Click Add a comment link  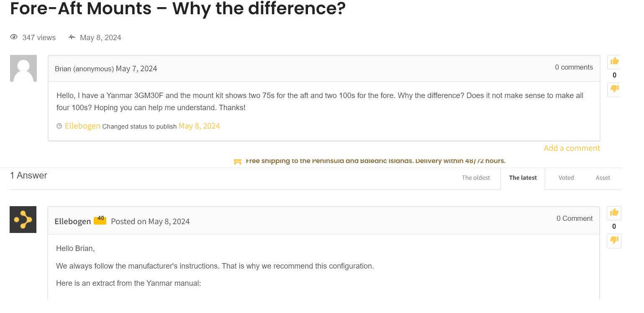tap(572, 148)
